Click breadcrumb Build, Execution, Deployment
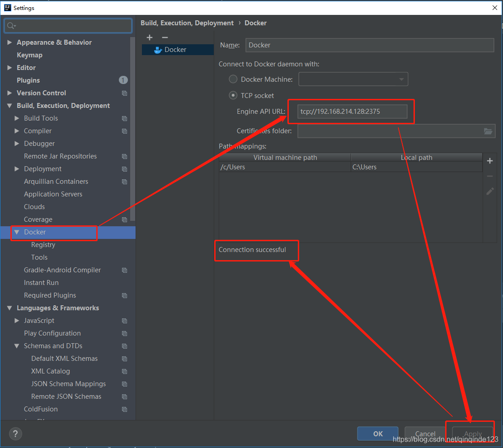 click(x=187, y=23)
